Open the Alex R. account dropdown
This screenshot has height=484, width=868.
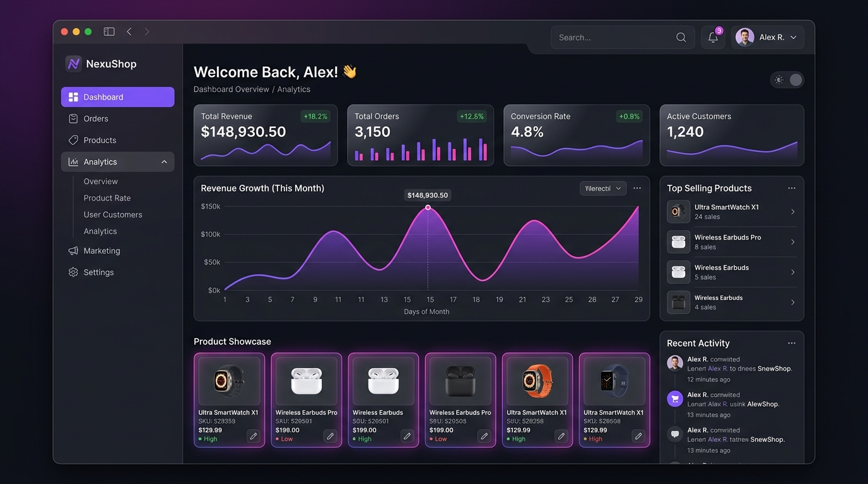click(768, 37)
